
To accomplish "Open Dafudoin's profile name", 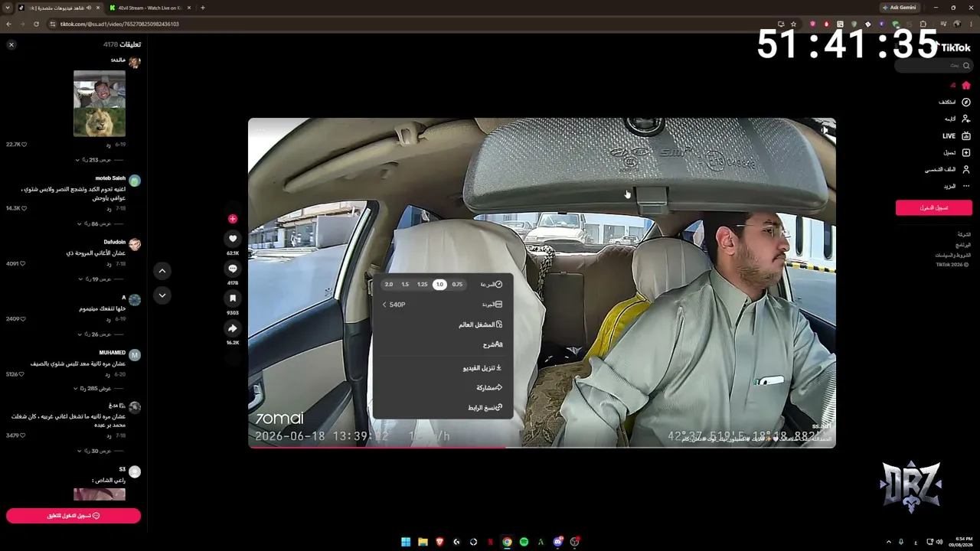I will pyautogui.click(x=115, y=242).
